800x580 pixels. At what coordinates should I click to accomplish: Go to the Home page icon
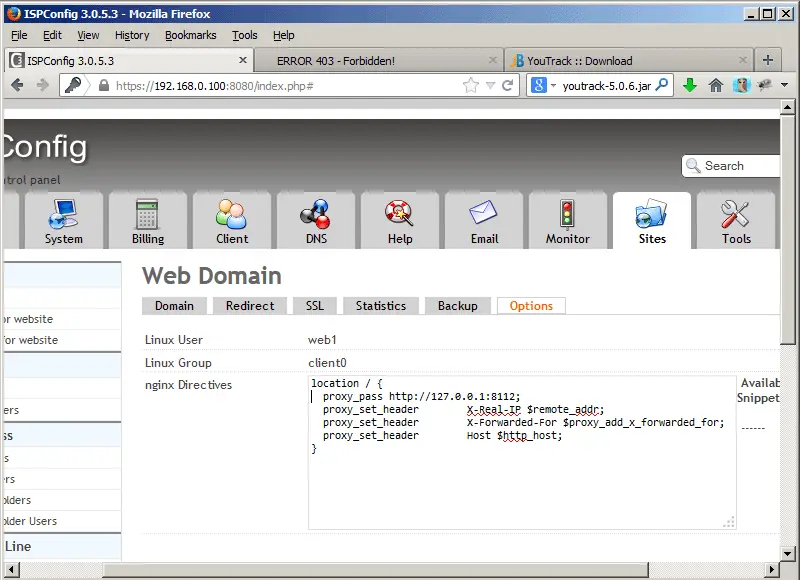pos(716,85)
